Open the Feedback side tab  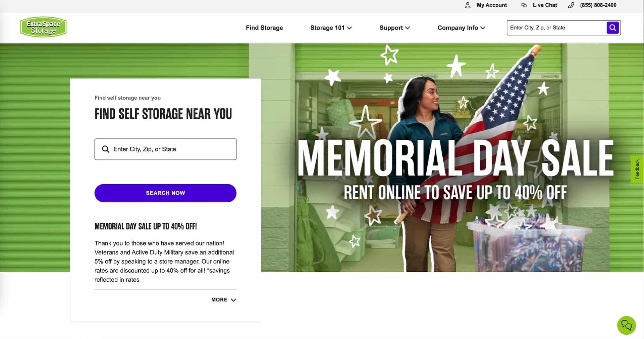tap(637, 169)
